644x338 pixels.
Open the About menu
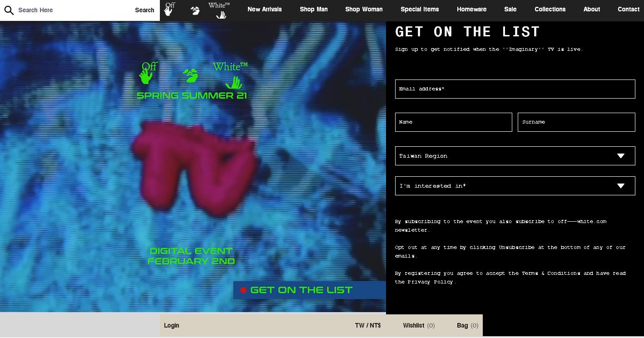[591, 9]
